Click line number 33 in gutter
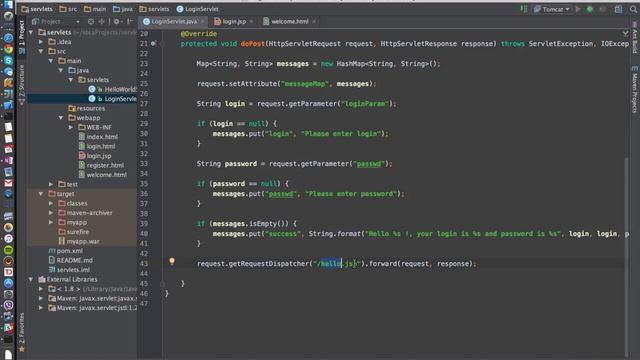 [144, 164]
